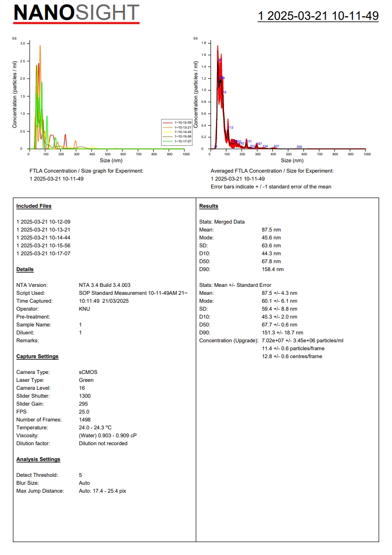Click the Included Files heading
The width and height of the screenshot is (392, 555).
click(x=34, y=206)
